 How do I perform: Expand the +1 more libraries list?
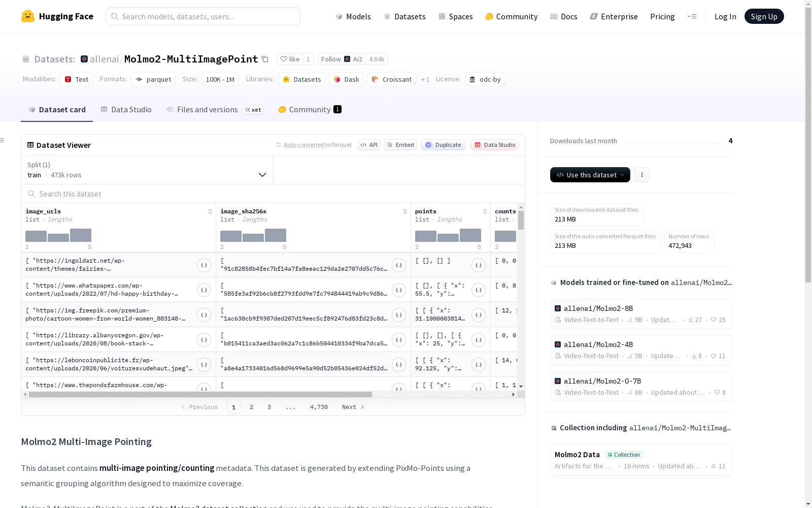pyautogui.click(x=425, y=79)
